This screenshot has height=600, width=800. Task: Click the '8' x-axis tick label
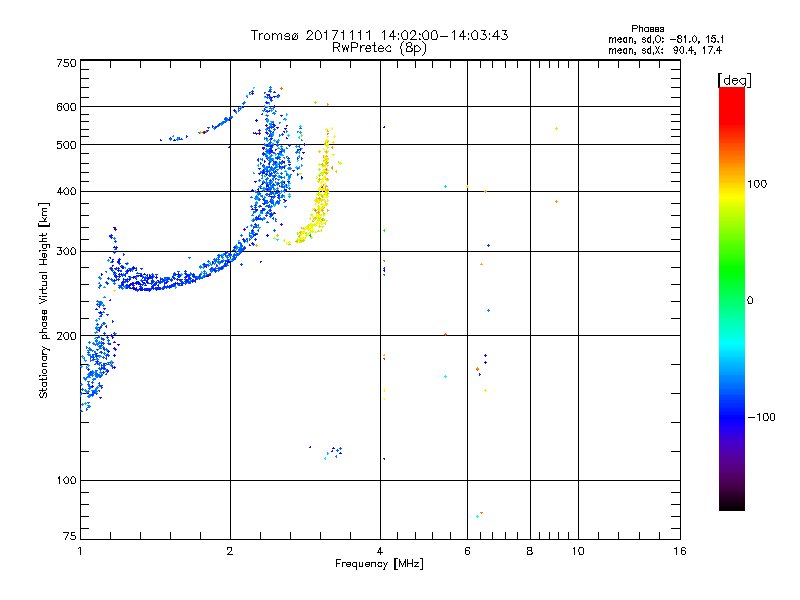(x=530, y=551)
